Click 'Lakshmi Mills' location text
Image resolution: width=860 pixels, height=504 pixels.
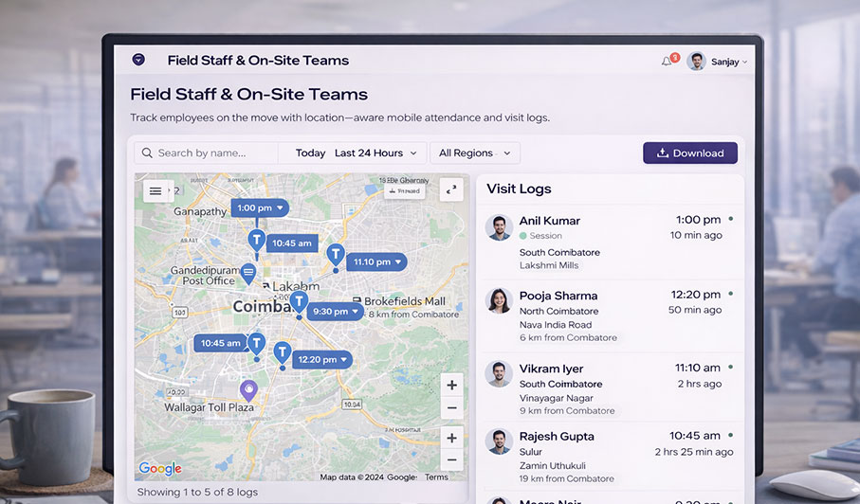click(549, 265)
